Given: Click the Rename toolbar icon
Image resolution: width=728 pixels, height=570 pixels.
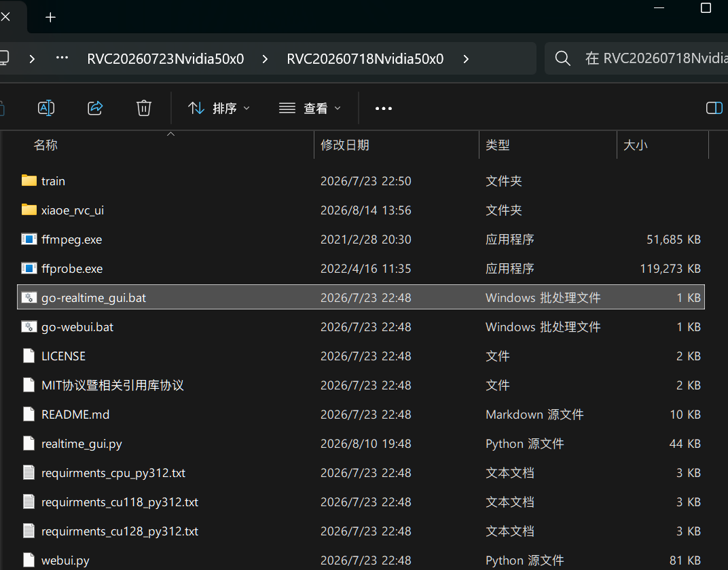Looking at the screenshot, I should pos(46,108).
